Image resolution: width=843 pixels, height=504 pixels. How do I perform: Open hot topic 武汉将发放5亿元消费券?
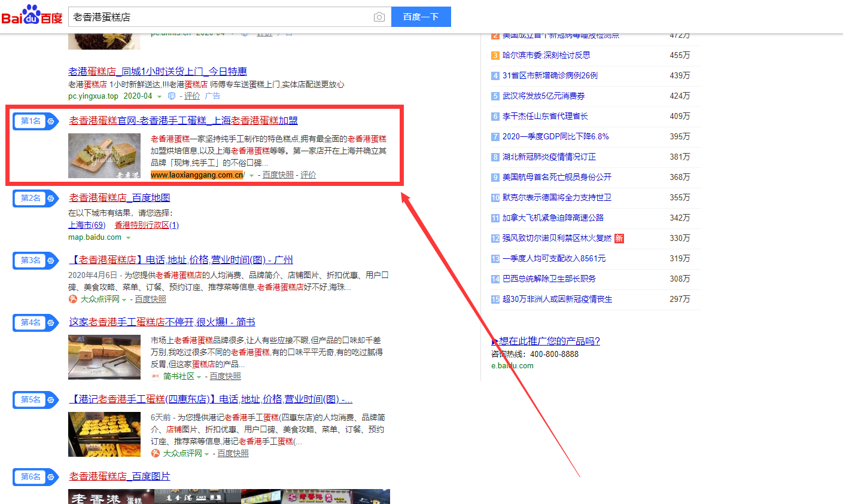pos(544,96)
